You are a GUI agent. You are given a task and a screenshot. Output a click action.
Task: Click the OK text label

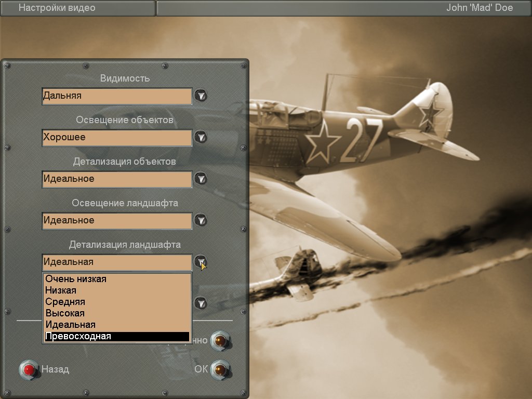pos(201,369)
